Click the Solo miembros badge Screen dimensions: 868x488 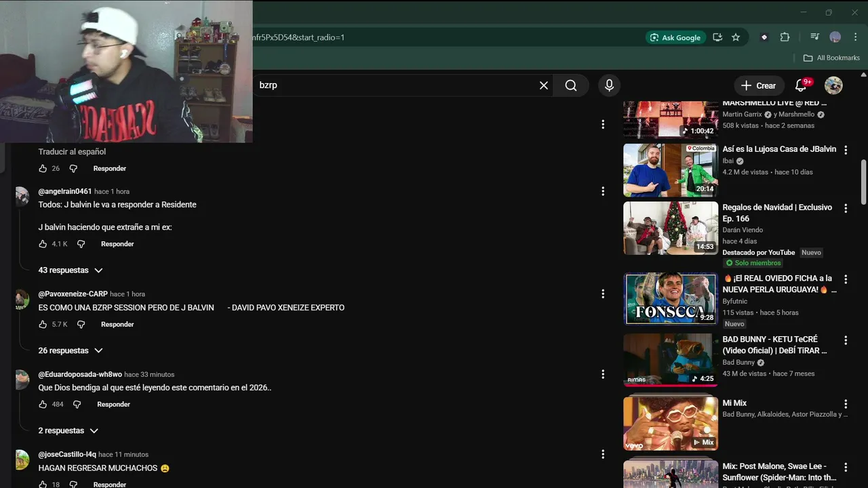click(x=753, y=263)
